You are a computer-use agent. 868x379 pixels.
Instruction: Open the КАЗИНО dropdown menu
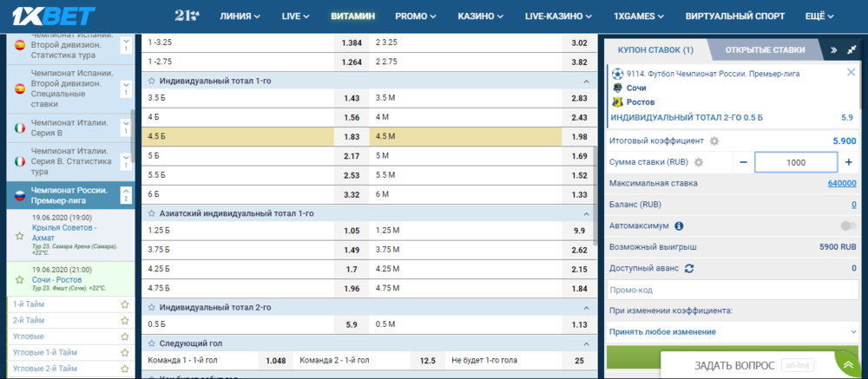[481, 16]
